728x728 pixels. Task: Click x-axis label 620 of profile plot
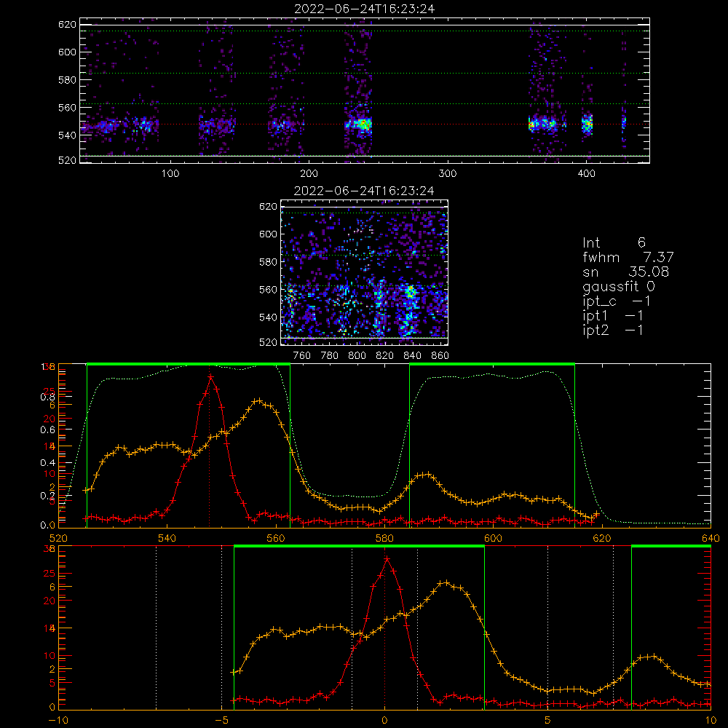pyautogui.click(x=602, y=538)
